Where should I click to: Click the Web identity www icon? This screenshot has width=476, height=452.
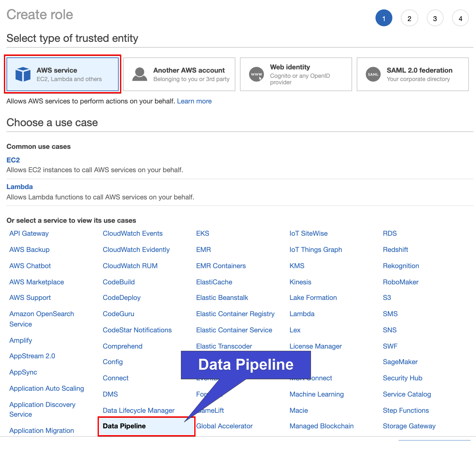256,74
